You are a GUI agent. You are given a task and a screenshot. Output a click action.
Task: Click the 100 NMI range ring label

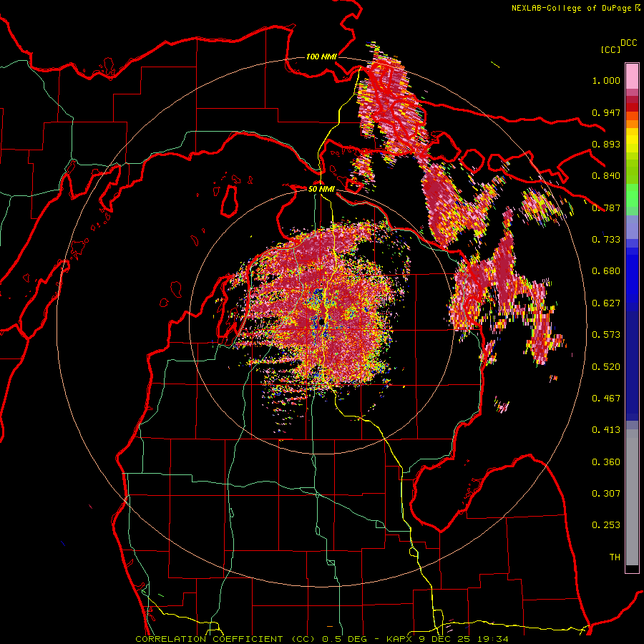coord(321,57)
